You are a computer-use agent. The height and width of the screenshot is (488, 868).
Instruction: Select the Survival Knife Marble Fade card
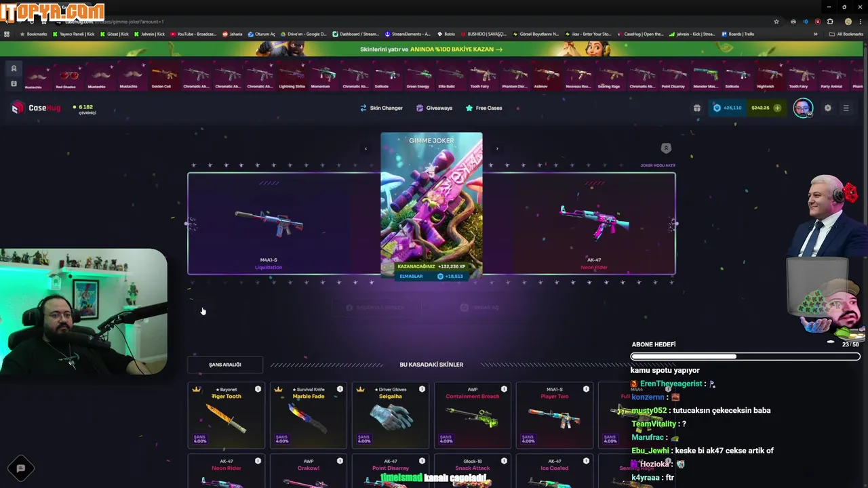pyautogui.click(x=309, y=415)
